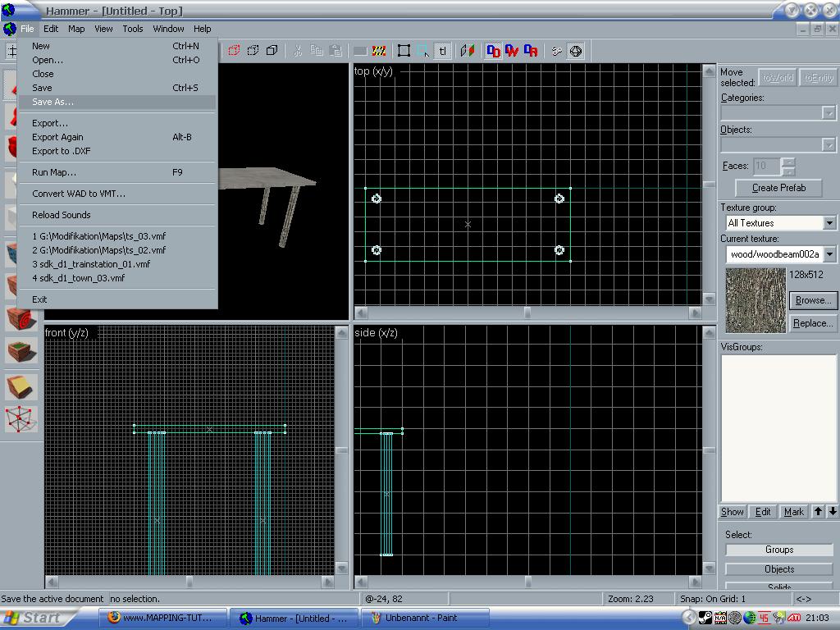840x630 pixels.
Task: Toggle the wireframe sphere models icon
Action: [576, 51]
